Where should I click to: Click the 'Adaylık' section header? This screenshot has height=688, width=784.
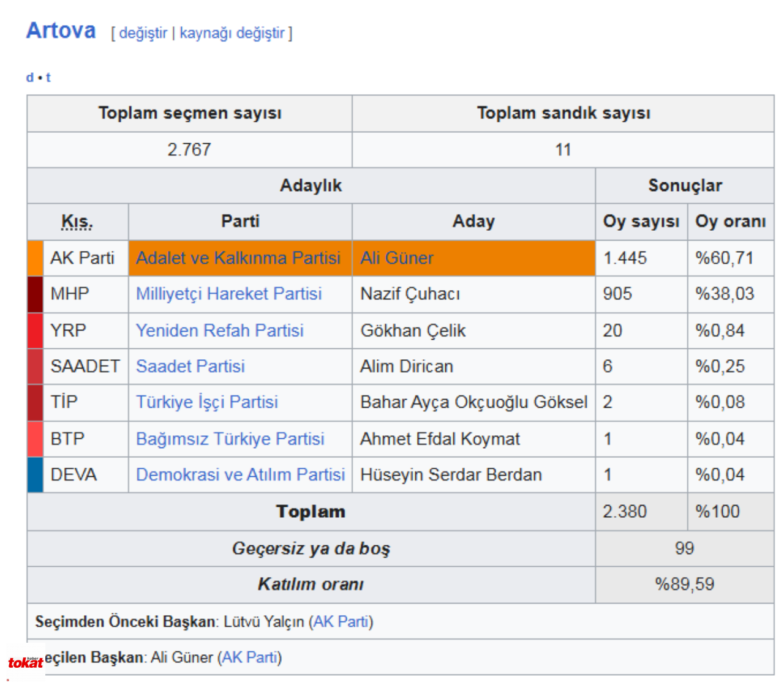(x=311, y=185)
